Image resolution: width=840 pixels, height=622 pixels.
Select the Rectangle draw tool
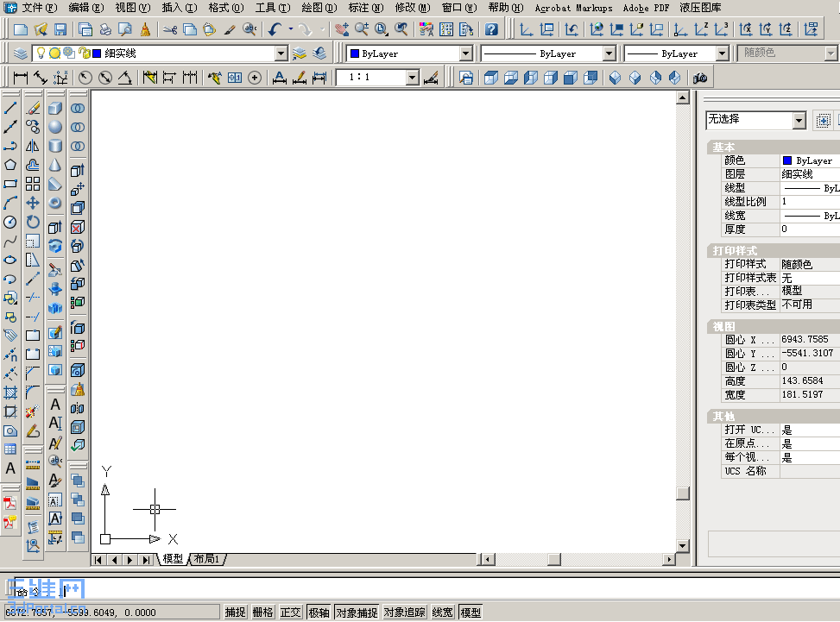pyautogui.click(x=10, y=184)
